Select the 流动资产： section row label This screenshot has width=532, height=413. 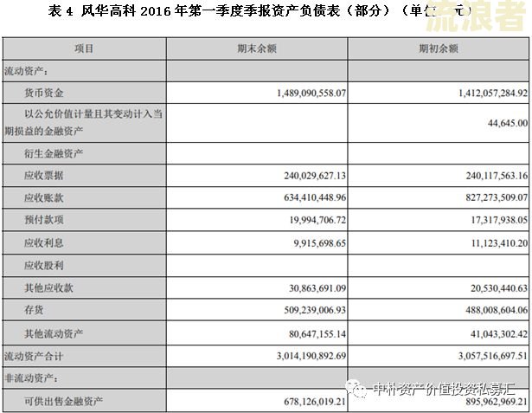(x=26, y=71)
